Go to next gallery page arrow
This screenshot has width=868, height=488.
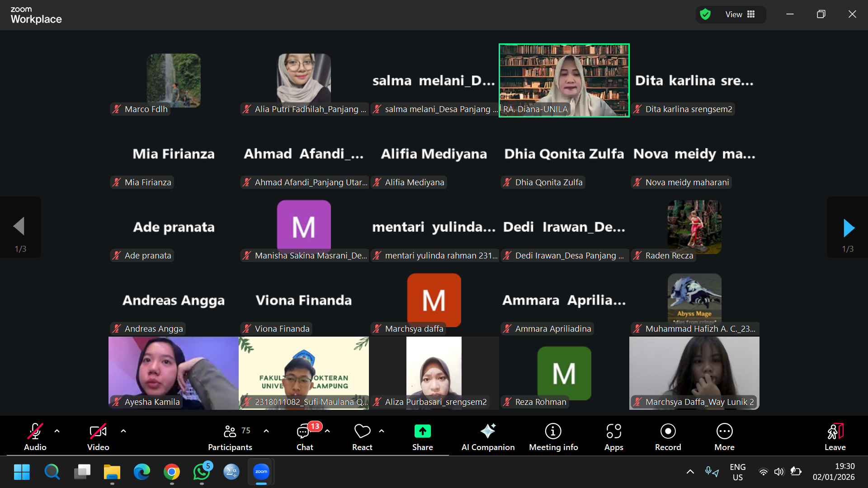[x=848, y=228]
